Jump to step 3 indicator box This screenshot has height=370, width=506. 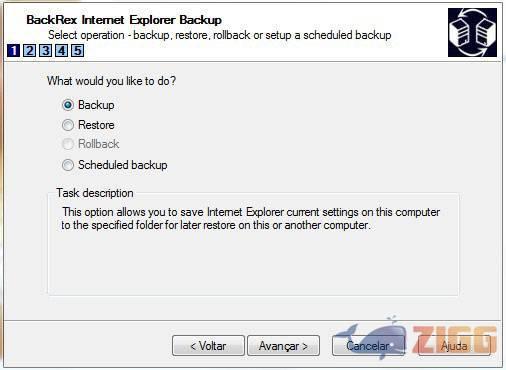[45, 51]
